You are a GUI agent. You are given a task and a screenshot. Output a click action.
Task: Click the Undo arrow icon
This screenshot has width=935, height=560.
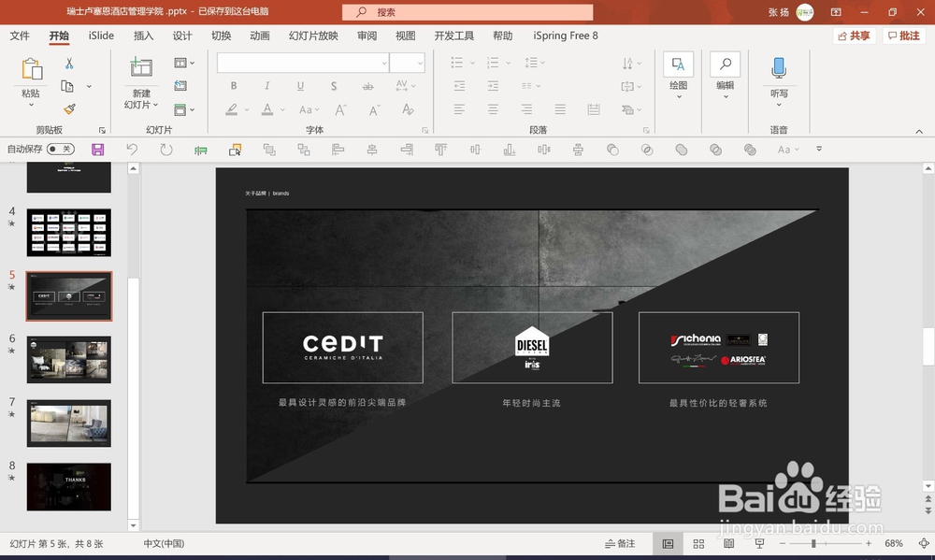tap(132, 149)
